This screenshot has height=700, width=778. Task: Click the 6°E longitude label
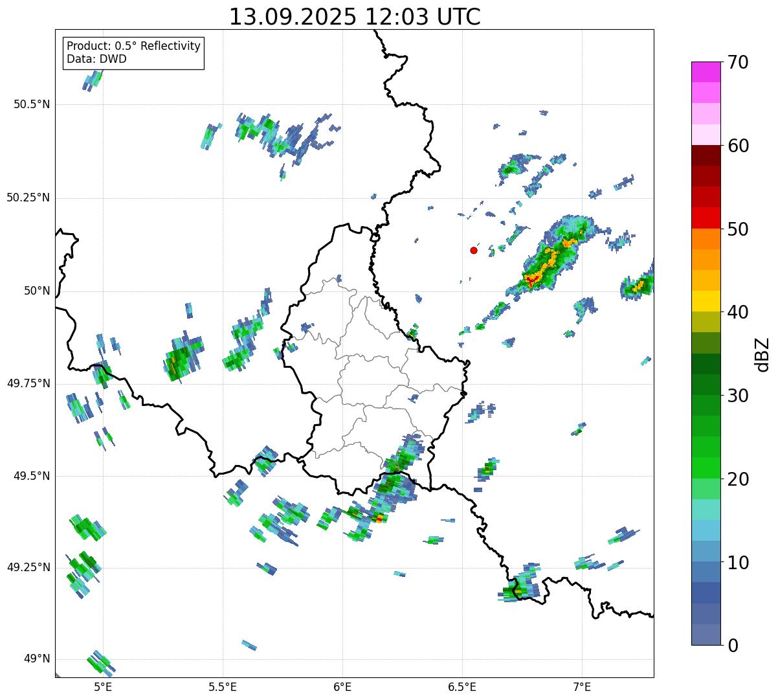click(x=342, y=686)
